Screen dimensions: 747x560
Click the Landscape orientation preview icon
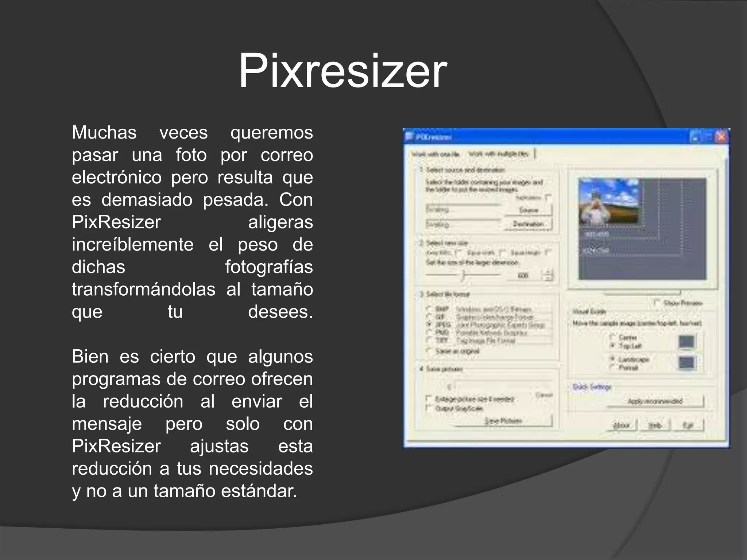(686, 363)
